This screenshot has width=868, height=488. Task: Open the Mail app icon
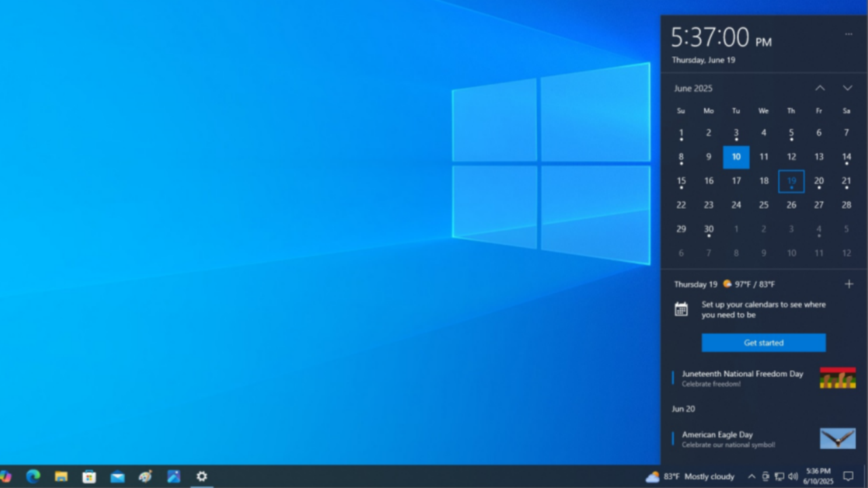tap(117, 476)
